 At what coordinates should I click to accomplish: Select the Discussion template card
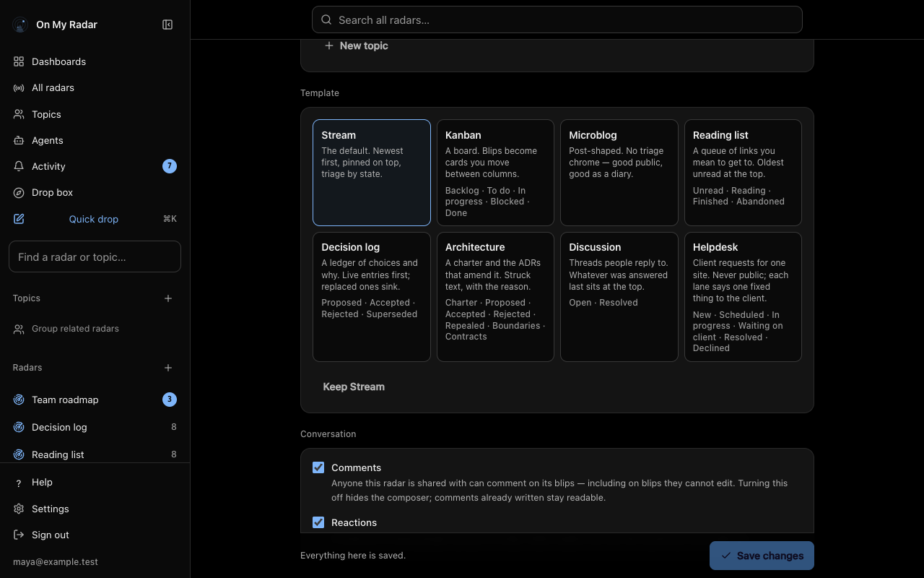click(619, 297)
